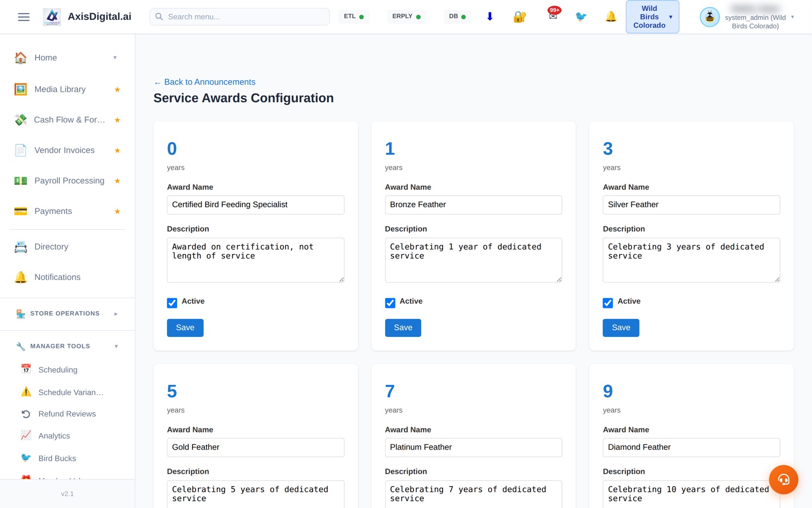Edit the Gold Feather award name field
812x508 pixels.
(256, 448)
